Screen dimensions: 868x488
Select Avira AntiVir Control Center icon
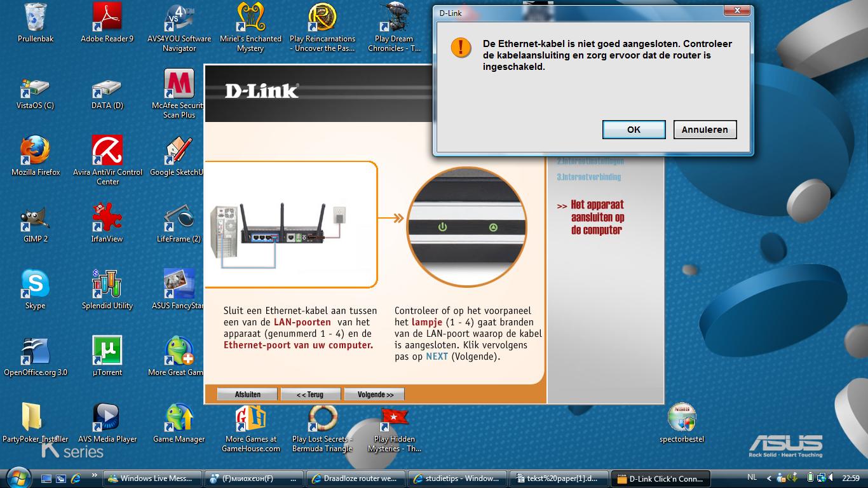click(107, 161)
